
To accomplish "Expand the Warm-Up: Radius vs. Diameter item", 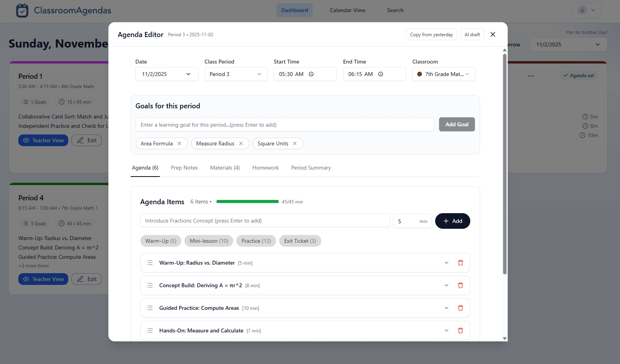I will click(x=446, y=263).
